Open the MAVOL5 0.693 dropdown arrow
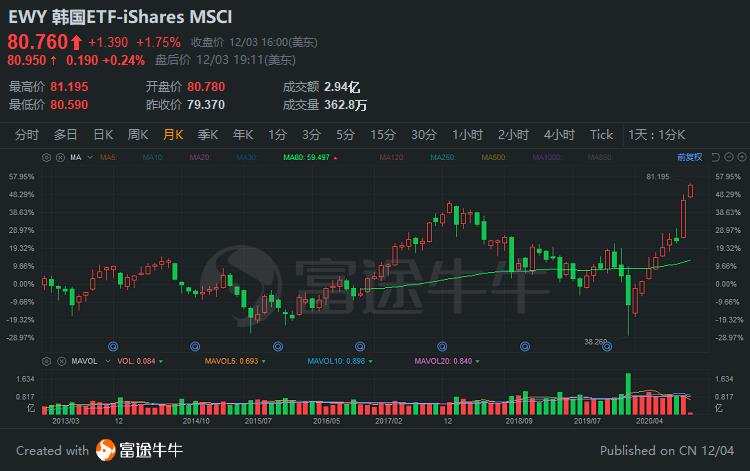Image resolution: width=750 pixels, height=471 pixels. (x=264, y=361)
